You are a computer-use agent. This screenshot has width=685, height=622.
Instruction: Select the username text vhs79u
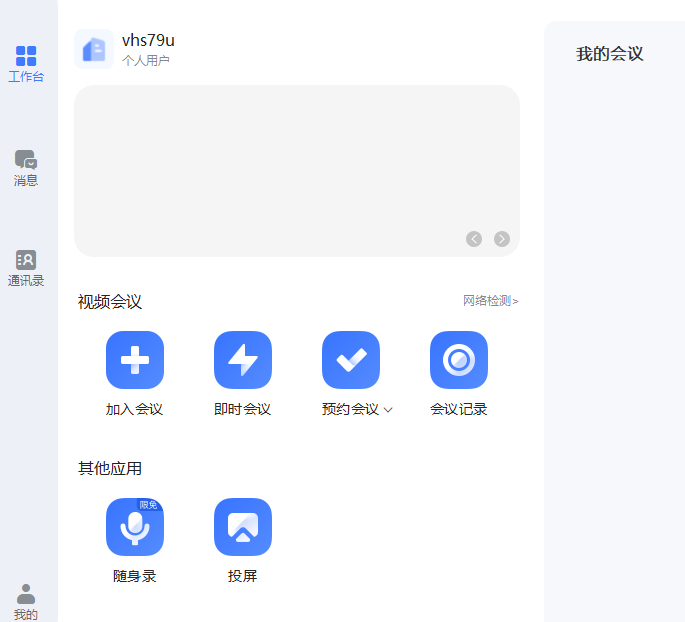148,40
